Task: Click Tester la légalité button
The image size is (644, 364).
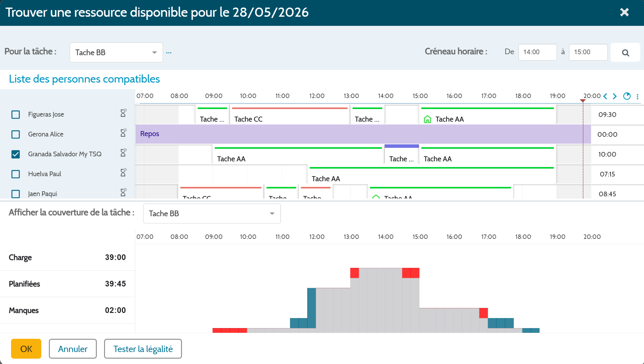Action: 143,349
